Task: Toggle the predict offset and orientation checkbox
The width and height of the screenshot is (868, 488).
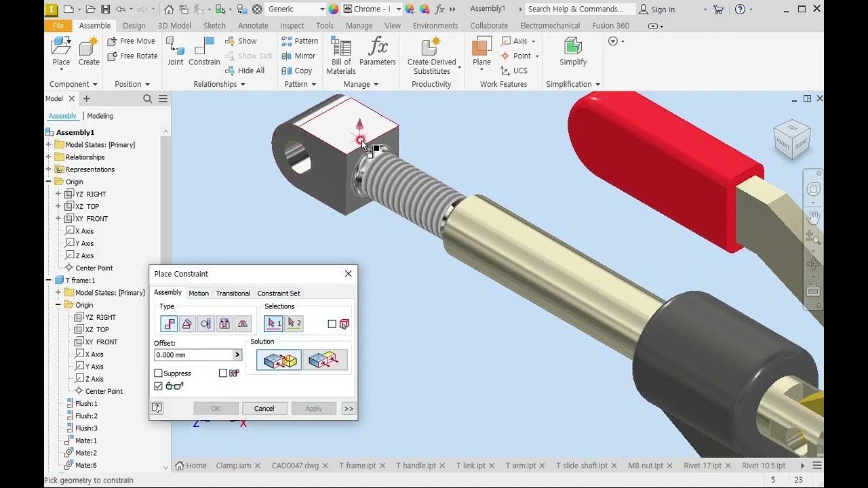Action: 223,373
